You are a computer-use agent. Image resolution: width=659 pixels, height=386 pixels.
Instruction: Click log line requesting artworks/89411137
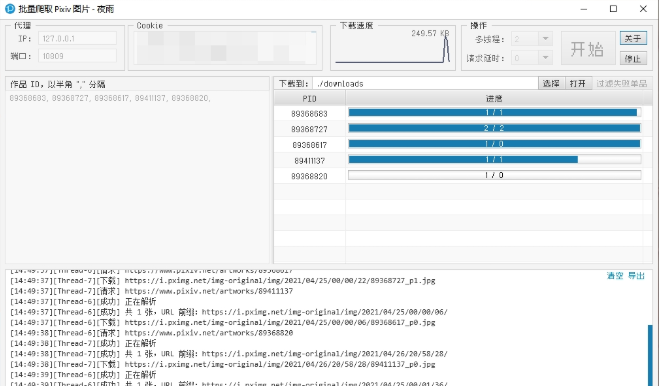click(152, 291)
